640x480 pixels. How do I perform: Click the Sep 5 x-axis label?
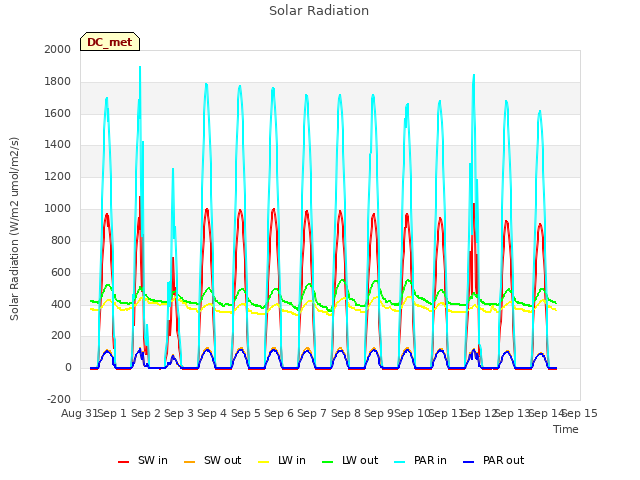click(x=246, y=413)
